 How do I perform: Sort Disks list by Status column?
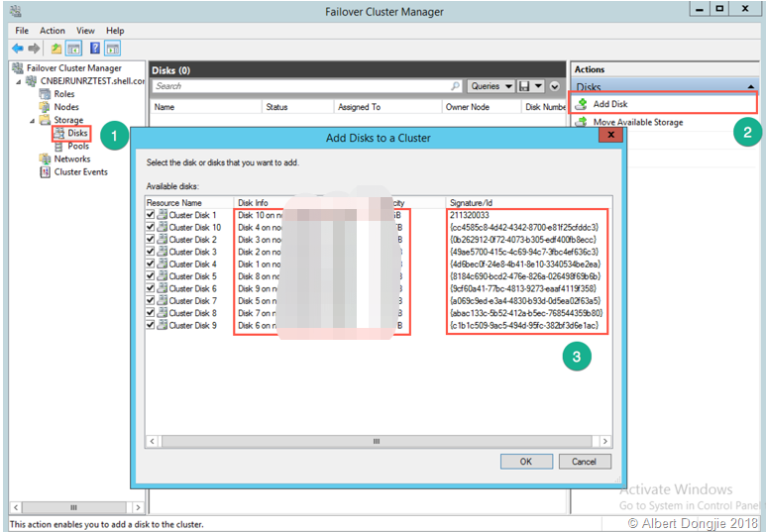[x=298, y=107]
